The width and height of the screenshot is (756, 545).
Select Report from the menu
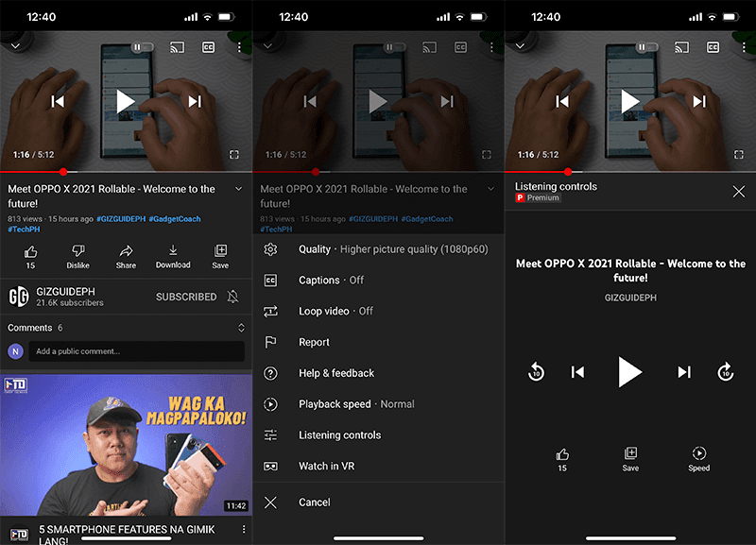tap(379, 342)
